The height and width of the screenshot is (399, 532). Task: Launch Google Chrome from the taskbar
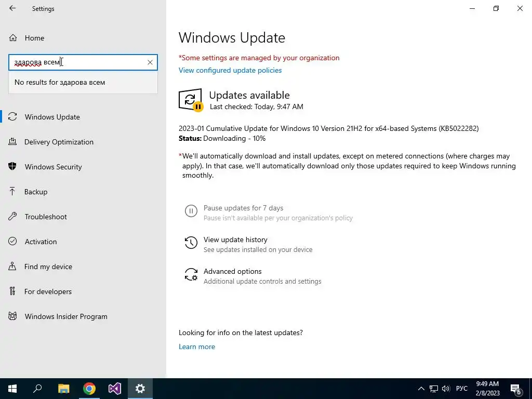coord(89,389)
